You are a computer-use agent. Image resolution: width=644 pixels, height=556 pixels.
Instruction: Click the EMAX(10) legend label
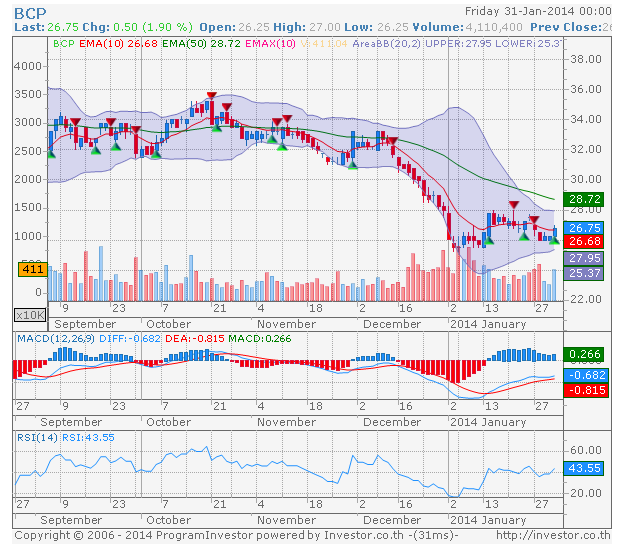click(270, 44)
